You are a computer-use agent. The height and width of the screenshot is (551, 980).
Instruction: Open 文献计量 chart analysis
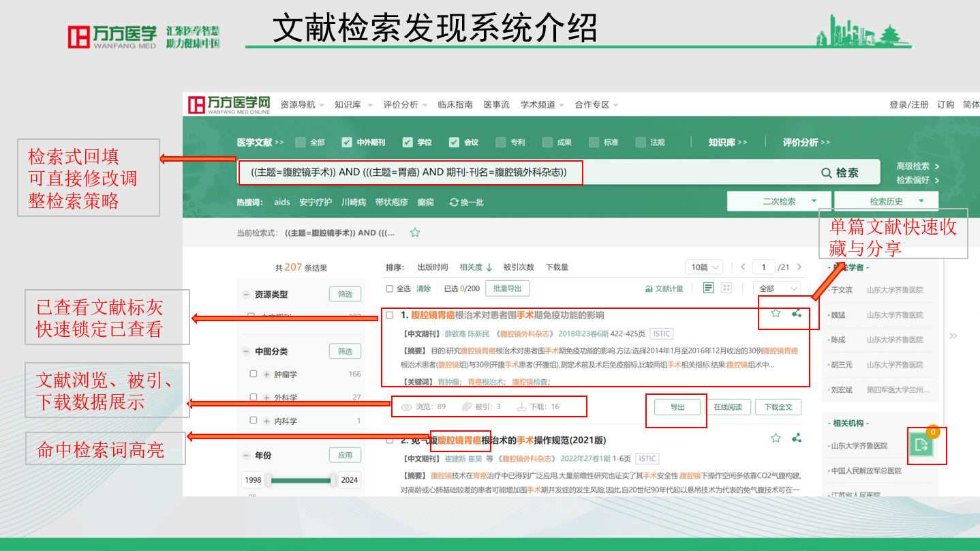pos(664,288)
